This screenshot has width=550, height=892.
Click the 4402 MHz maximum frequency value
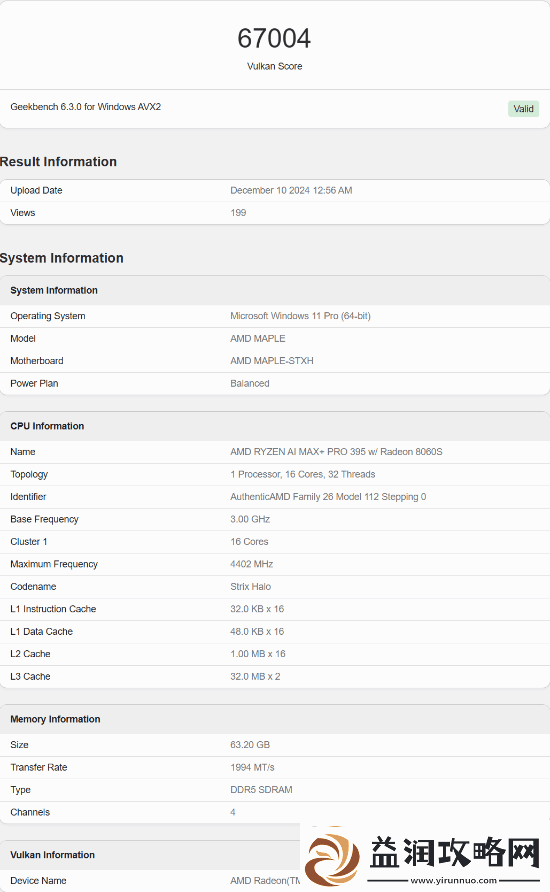pos(251,564)
